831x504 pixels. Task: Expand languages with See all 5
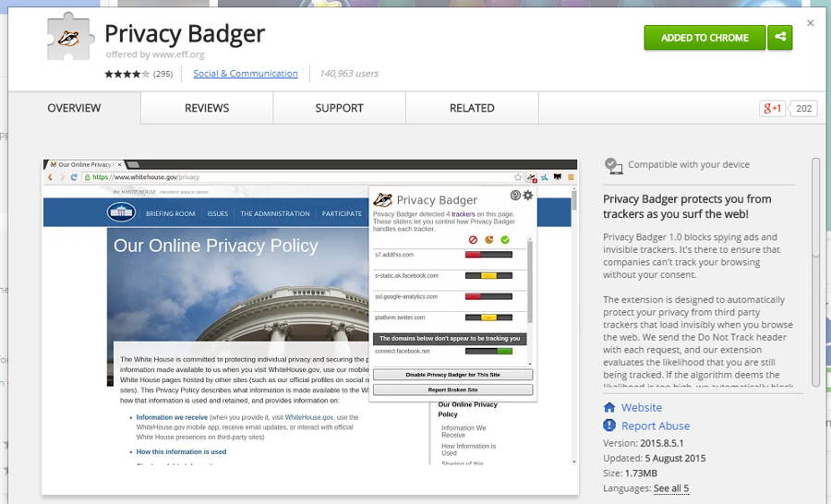coord(671,488)
